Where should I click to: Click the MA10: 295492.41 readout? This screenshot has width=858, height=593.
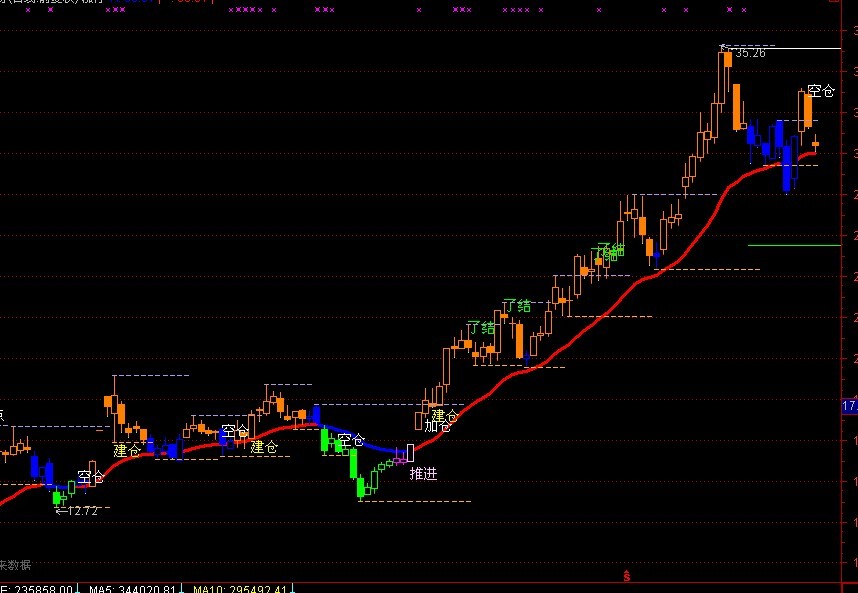pos(241,589)
